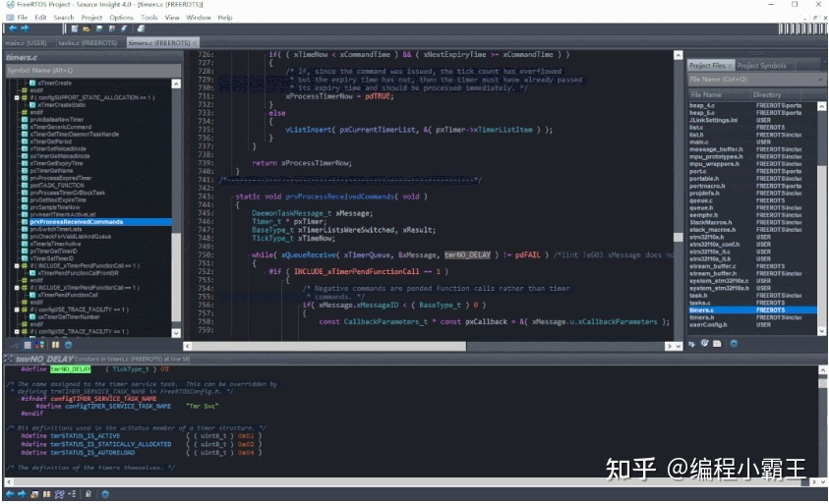Screen dimensions: 829x504
Task: Select prvProcessReceivedCommands in the symbol list
Action: (77, 222)
